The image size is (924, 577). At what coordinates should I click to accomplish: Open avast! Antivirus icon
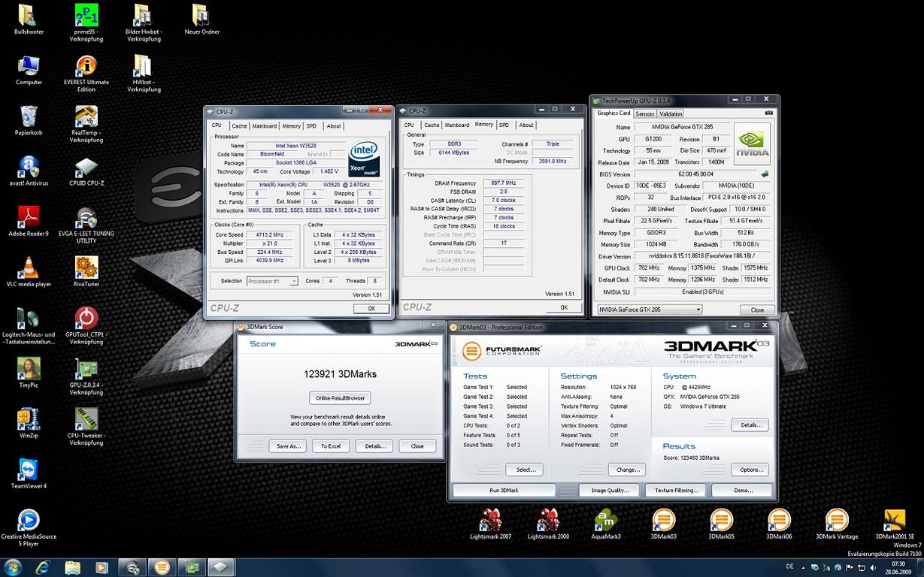[x=29, y=166]
